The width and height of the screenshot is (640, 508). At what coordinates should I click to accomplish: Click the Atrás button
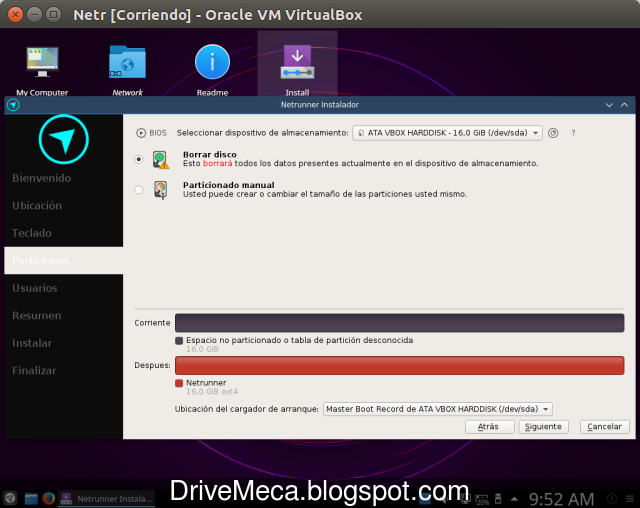click(489, 427)
